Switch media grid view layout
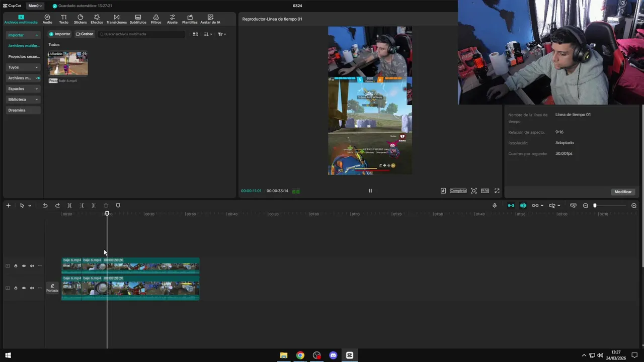This screenshot has height=362, width=644. [x=195, y=34]
